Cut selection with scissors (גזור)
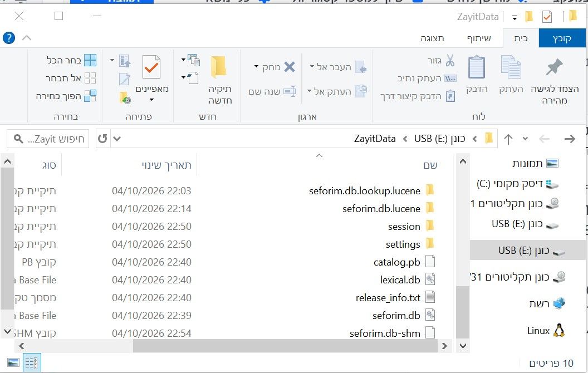The height and width of the screenshot is (373, 588). [x=442, y=60]
